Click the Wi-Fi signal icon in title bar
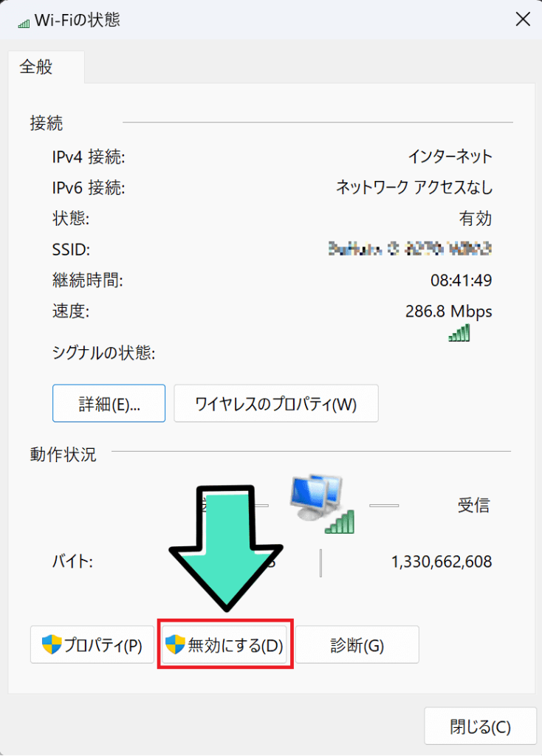This screenshot has height=756, width=542. point(23,21)
